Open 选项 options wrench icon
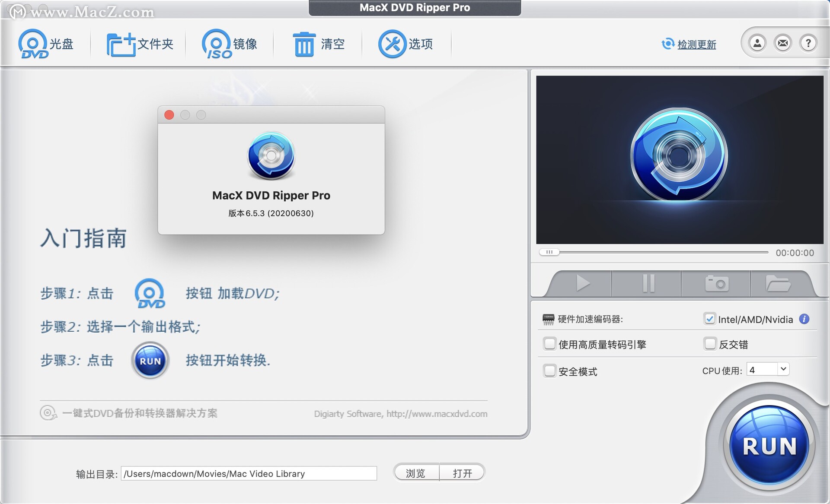Viewport: 830px width, 504px height. click(405, 44)
